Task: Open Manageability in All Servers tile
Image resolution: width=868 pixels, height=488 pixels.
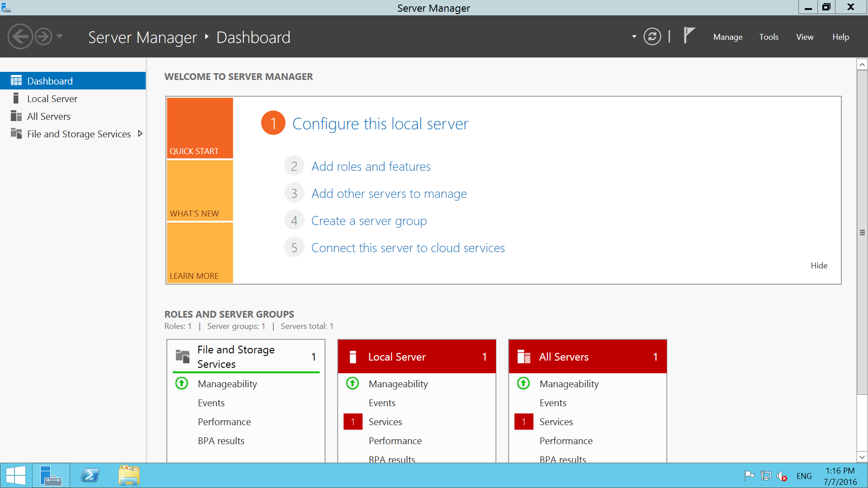Action: point(569,384)
